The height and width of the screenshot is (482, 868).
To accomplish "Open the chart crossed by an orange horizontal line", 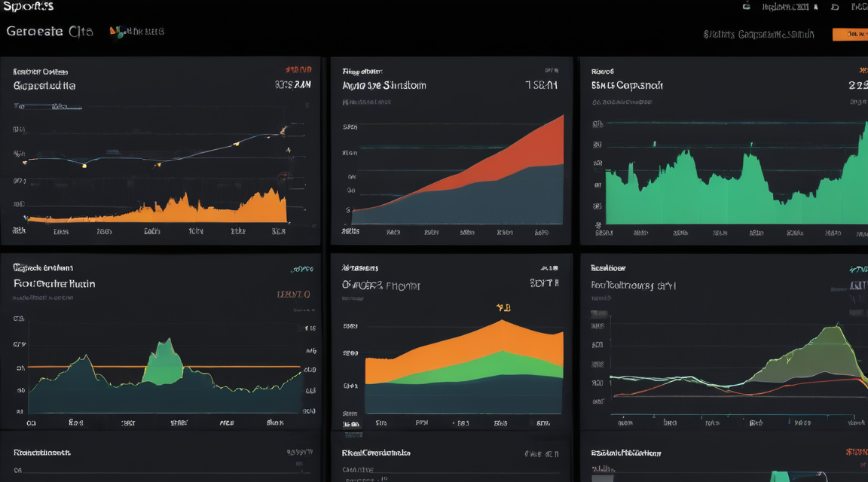I will point(160,341).
